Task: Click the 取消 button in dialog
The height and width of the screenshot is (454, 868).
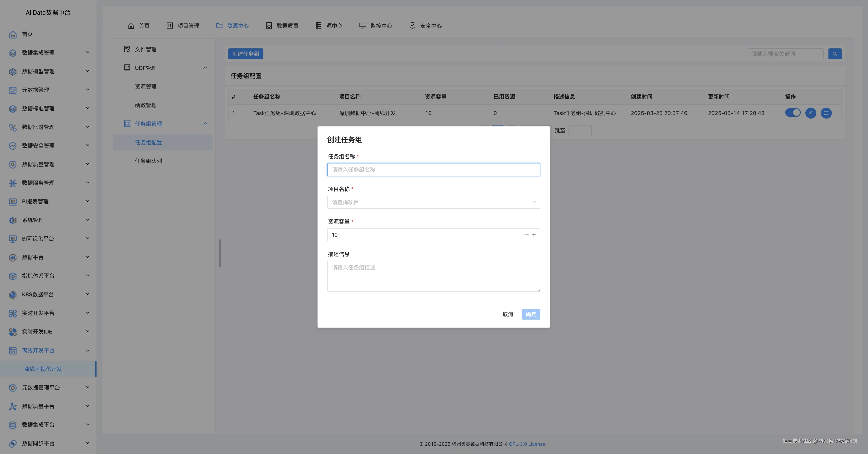Action: pos(507,314)
